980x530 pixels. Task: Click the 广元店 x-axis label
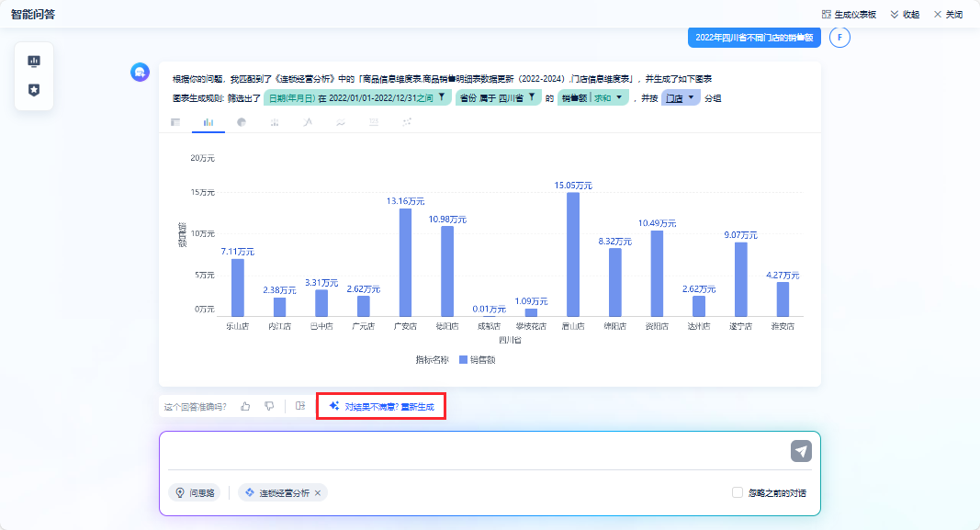coord(363,326)
